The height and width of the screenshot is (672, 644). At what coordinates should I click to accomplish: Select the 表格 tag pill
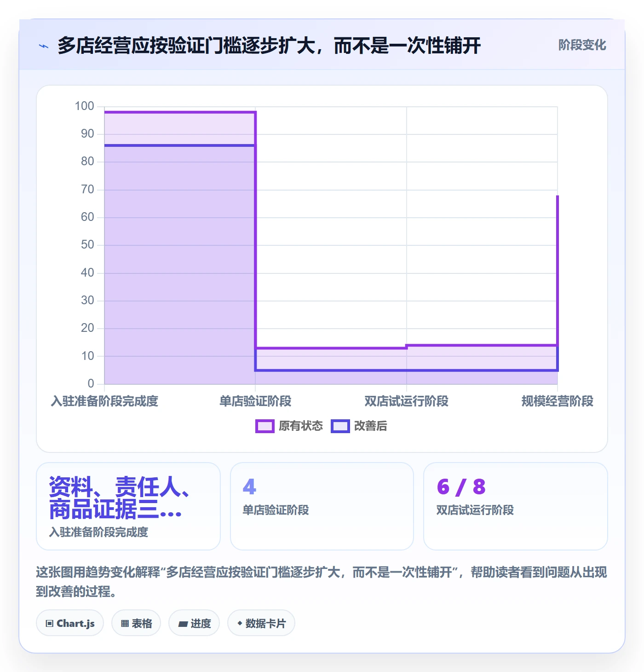136,623
